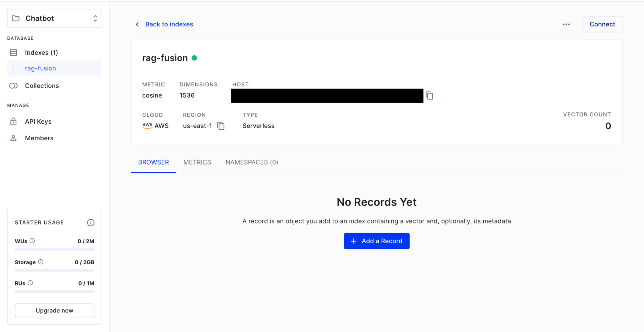
Task: Click the Storage info icon
Action: pyautogui.click(x=41, y=262)
